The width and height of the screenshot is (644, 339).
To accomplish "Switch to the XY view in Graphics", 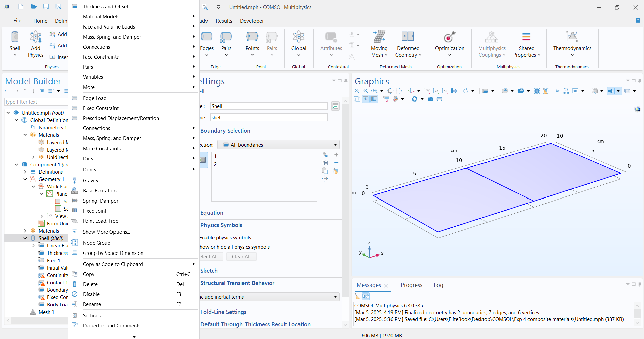I will [427, 91].
